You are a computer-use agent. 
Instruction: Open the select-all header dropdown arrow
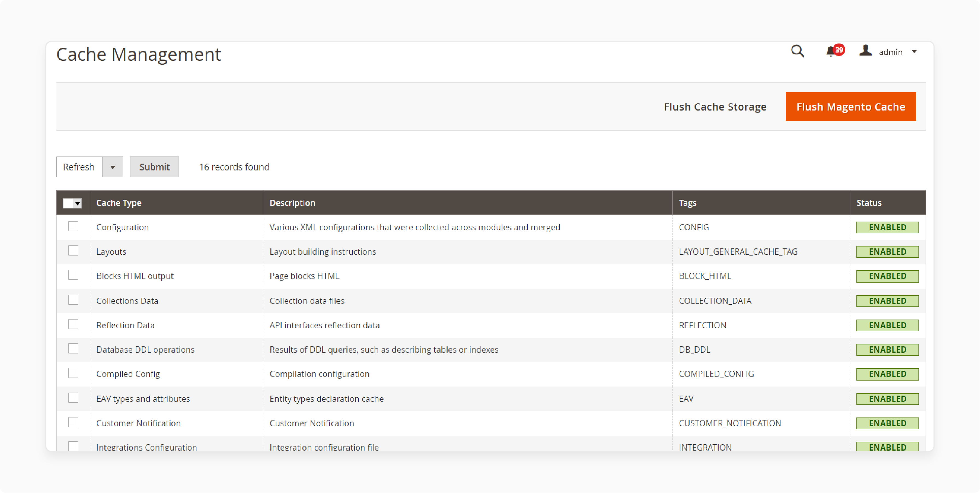point(78,203)
